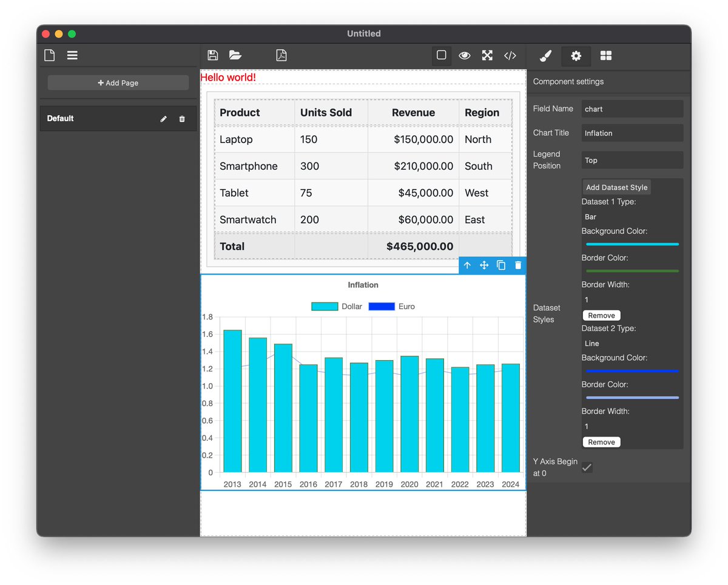Switch to the paintbrush style tab
728x585 pixels.
pyautogui.click(x=545, y=56)
